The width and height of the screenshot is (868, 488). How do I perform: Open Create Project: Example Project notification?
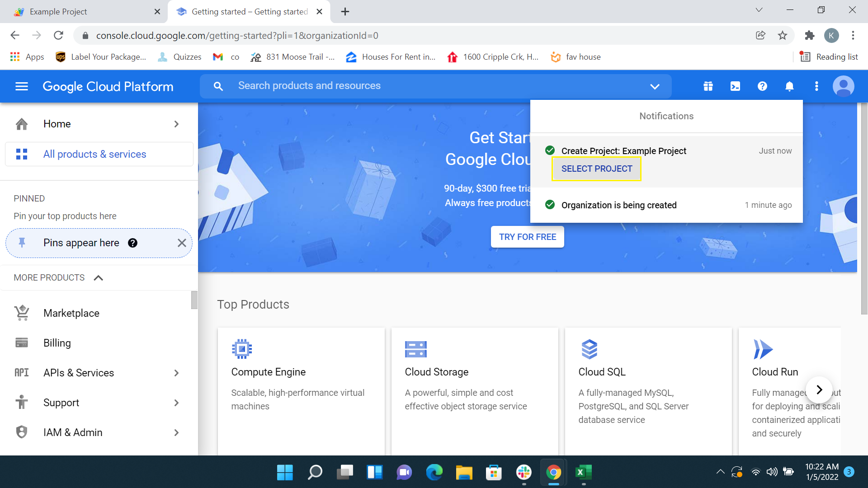tap(623, 151)
